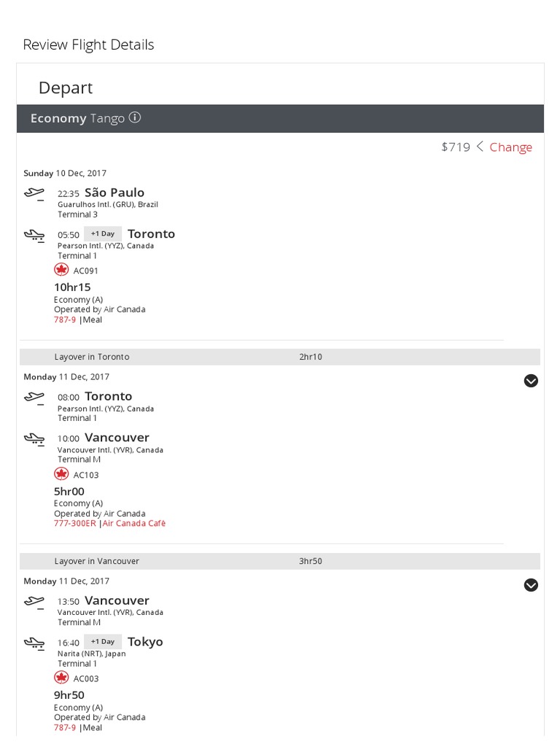560x747 pixels.
Task: Click the Air Canada logo beside AC003
Action: click(x=62, y=678)
